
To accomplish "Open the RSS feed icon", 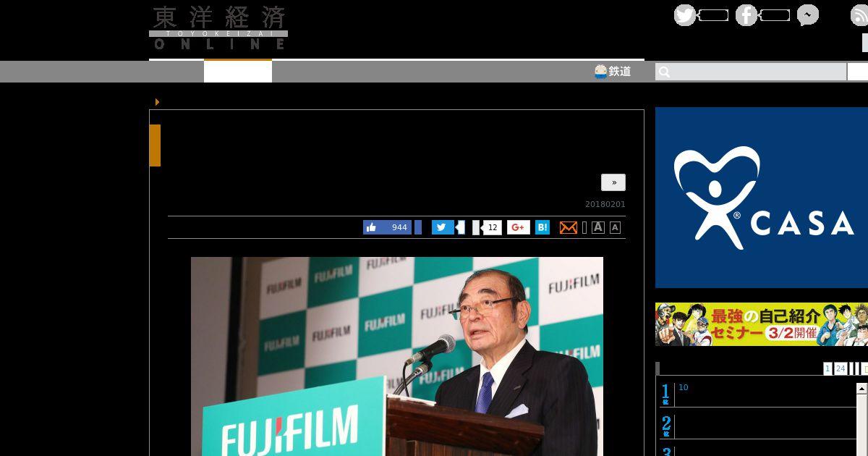I will [859, 15].
